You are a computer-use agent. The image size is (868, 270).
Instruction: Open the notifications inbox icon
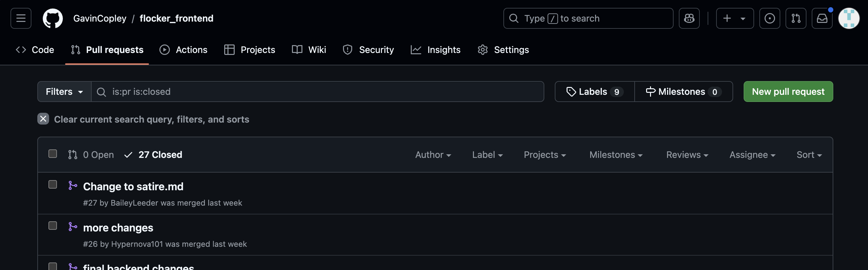822,18
